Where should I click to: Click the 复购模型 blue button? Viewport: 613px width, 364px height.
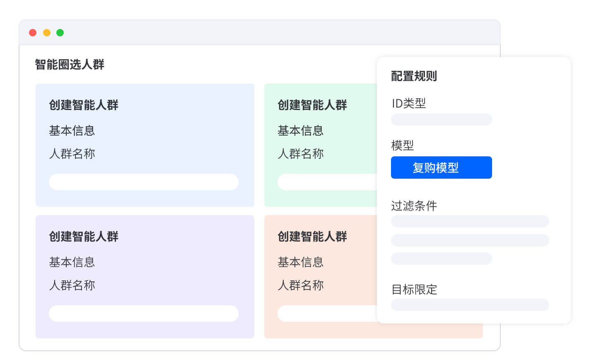[441, 168]
